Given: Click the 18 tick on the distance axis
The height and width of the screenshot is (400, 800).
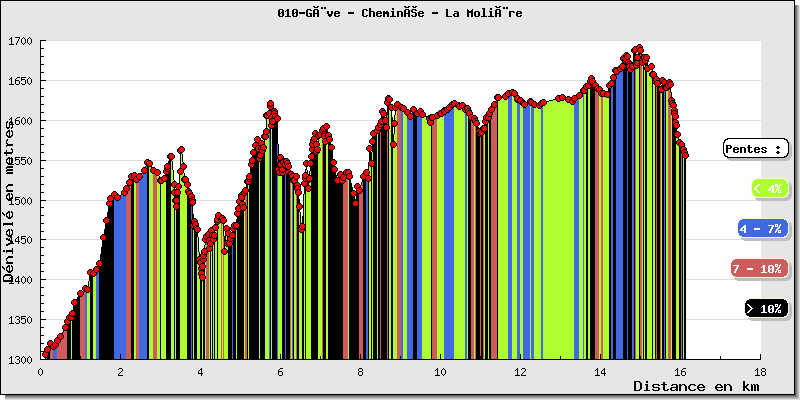Looking at the screenshot, I should (760, 371).
